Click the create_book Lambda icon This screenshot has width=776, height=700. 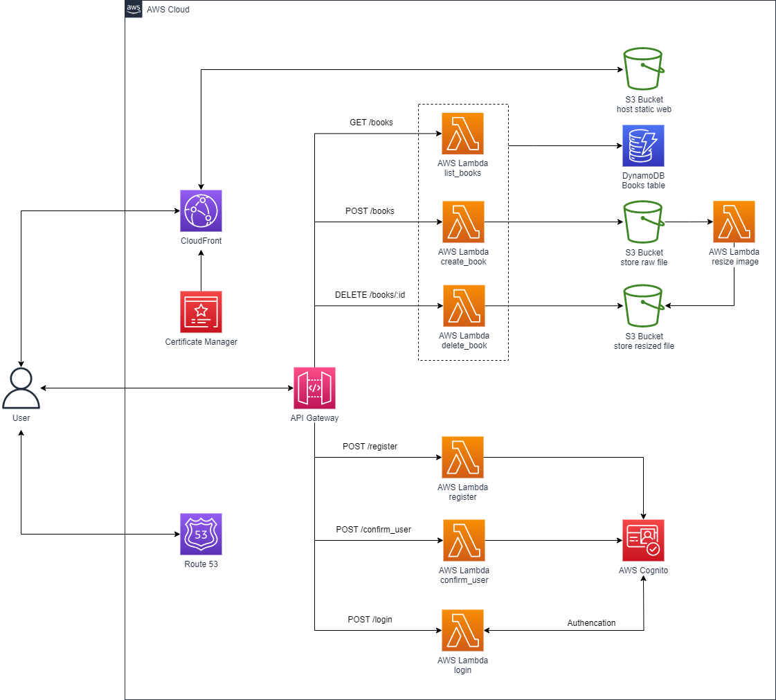click(x=463, y=222)
